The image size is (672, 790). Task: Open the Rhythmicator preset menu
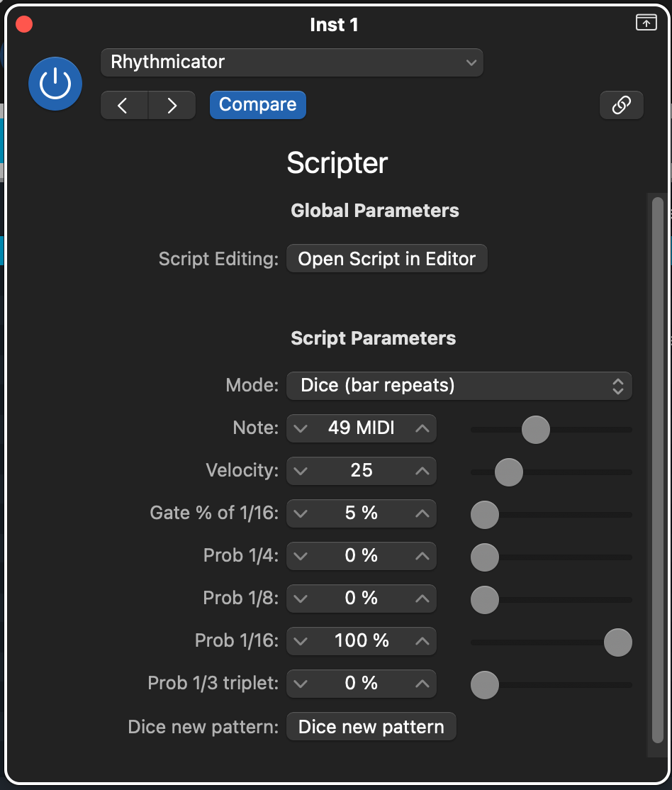click(291, 62)
